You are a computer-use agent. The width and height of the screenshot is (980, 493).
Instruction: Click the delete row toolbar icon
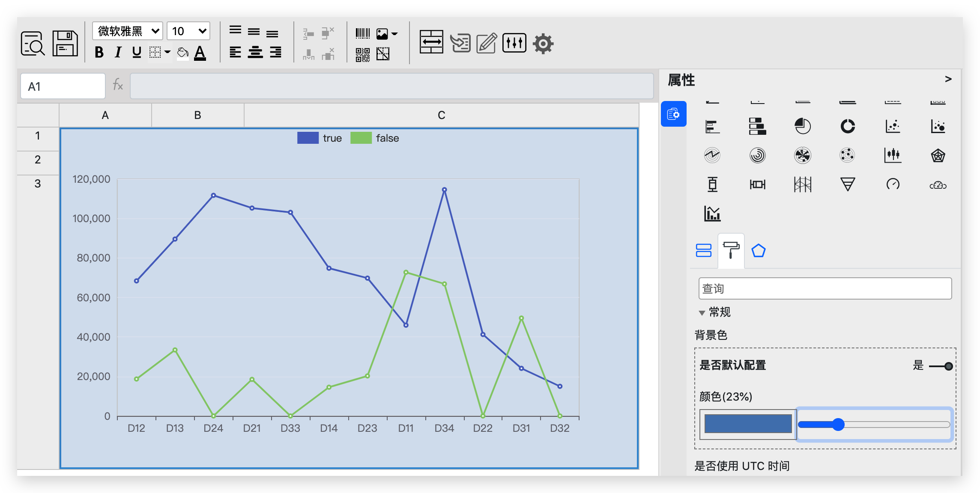coord(328,33)
